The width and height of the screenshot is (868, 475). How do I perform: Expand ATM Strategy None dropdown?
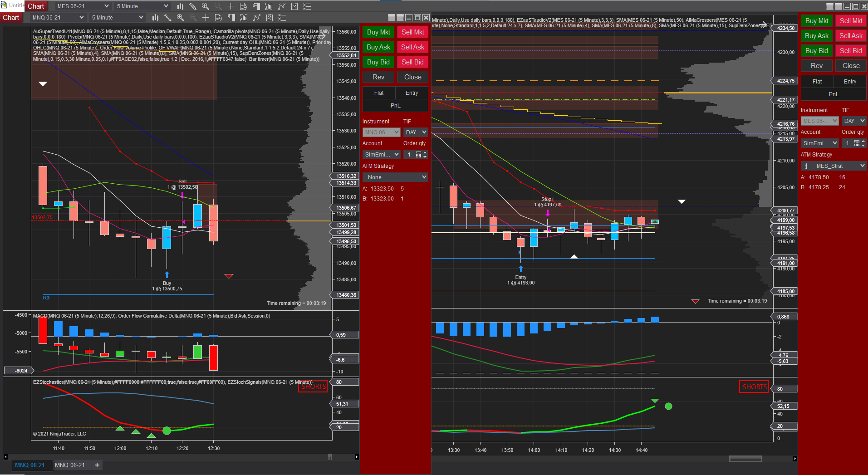(395, 177)
